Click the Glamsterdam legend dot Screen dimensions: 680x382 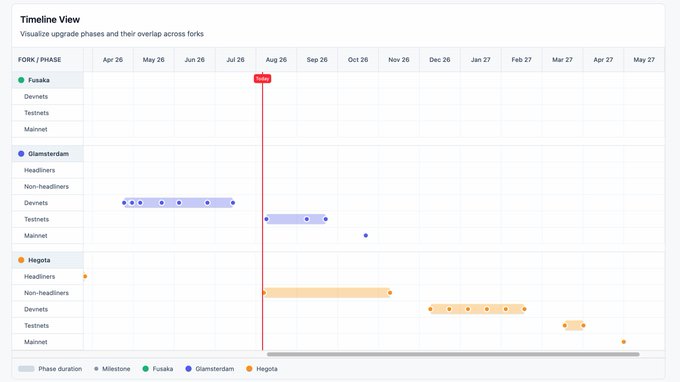pyautogui.click(x=188, y=369)
